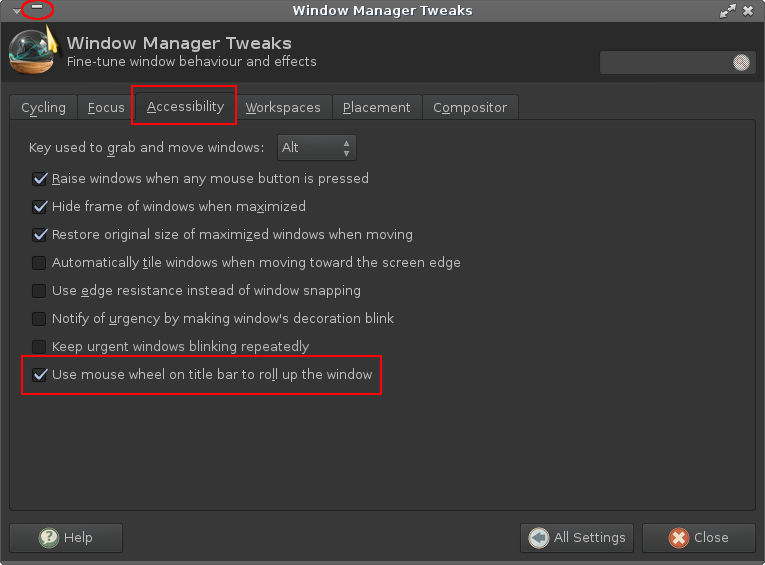Screen dimensions: 765x565
Task: Click the Window Manager Tweaks globe icon
Action: [33, 51]
